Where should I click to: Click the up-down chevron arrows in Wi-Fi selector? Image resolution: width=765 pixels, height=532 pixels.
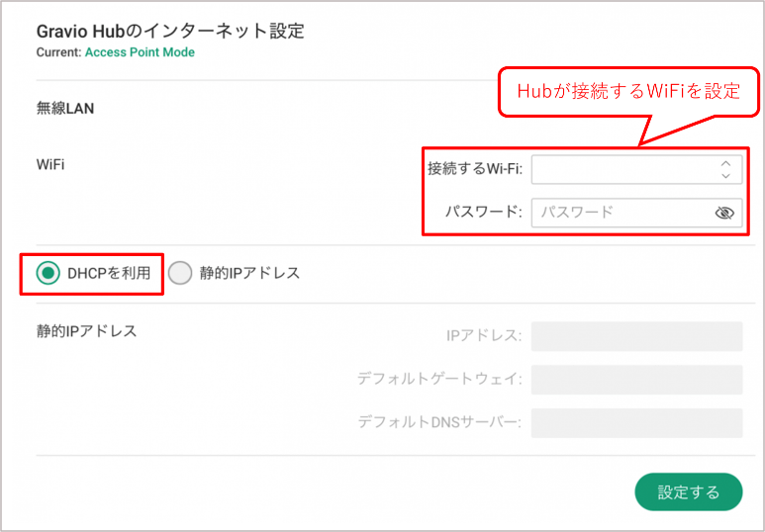[726, 170]
